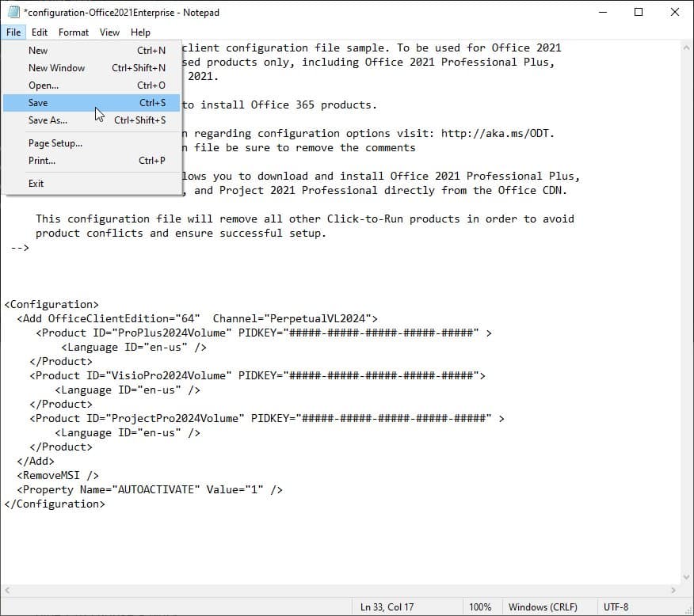Place cursor in the opening <Configuration> tag
The image size is (694, 616).
pyautogui.click(x=51, y=304)
